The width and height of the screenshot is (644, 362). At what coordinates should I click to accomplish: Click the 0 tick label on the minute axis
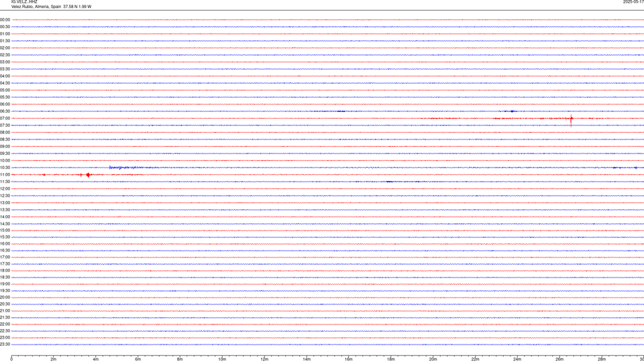coord(11,359)
